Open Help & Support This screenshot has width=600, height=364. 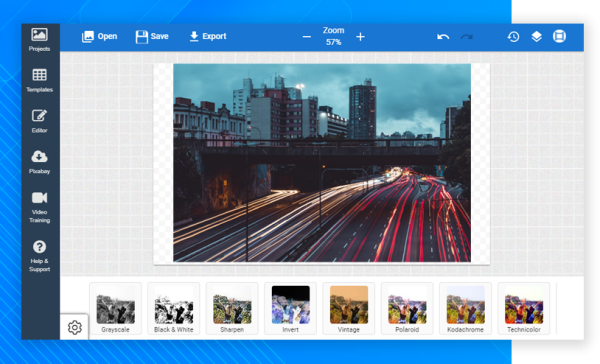tap(39, 256)
